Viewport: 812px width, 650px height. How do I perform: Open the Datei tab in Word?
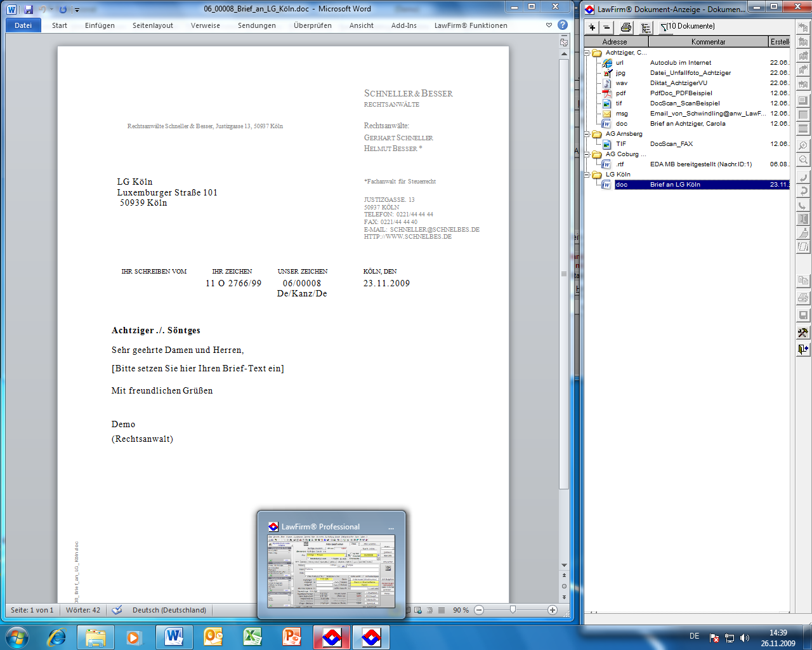point(23,25)
